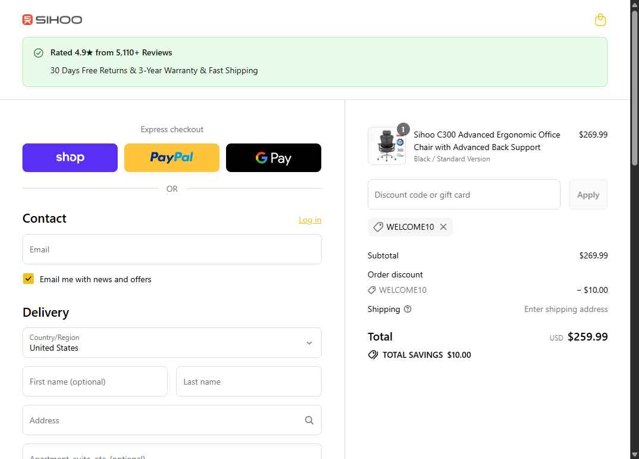The image size is (639, 459).
Task: Click the Sihoo C300 product title text
Action: click(487, 141)
